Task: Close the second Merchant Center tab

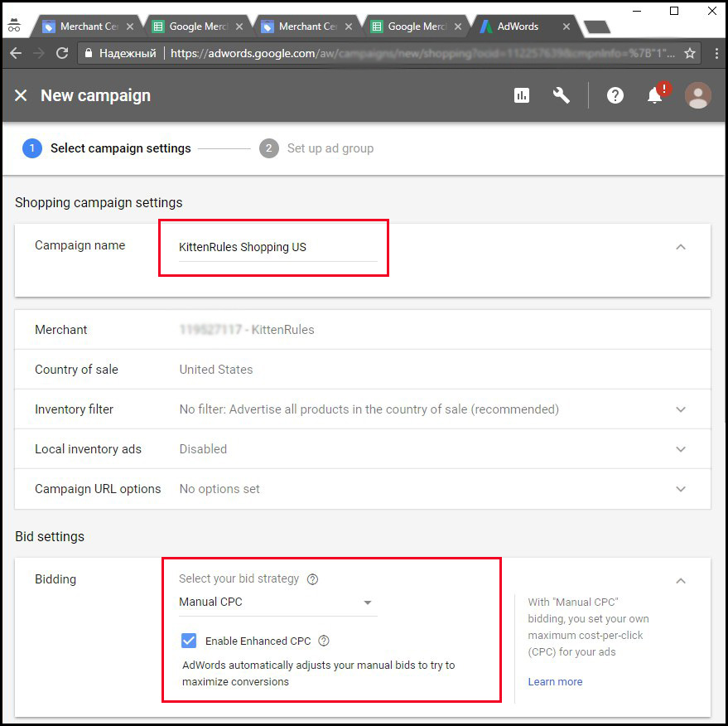Action: [349, 27]
